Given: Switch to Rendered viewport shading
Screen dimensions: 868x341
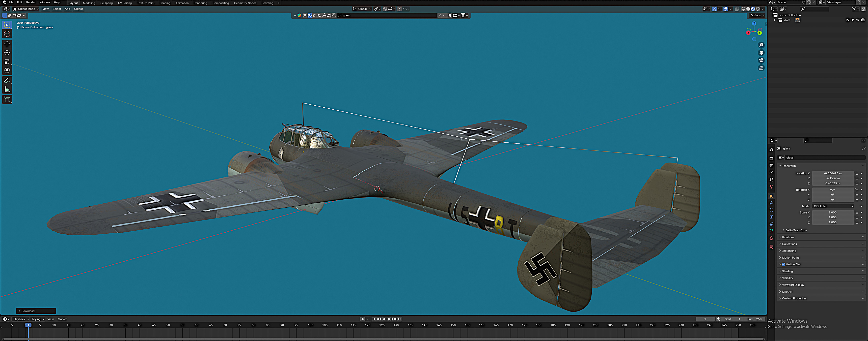Looking at the screenshot, I should coord(758,9).
